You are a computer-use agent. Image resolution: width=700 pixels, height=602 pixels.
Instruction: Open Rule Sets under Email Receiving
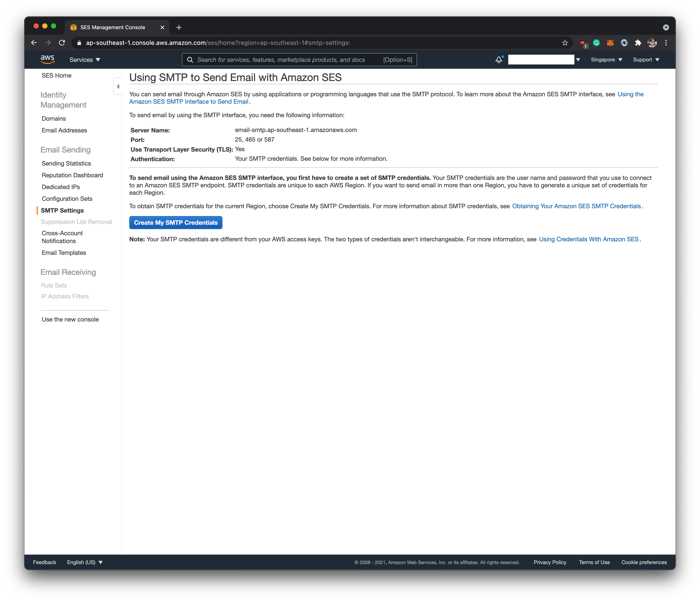pos(54,286)
